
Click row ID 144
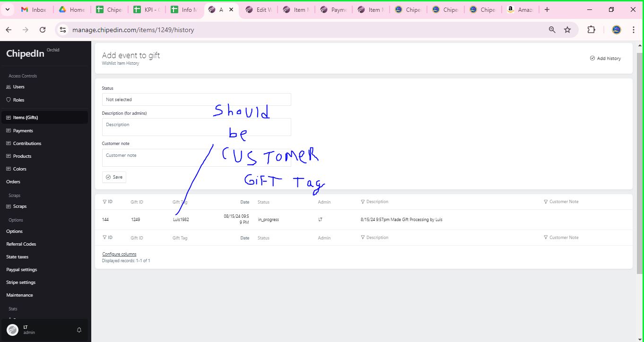point(105,220)
